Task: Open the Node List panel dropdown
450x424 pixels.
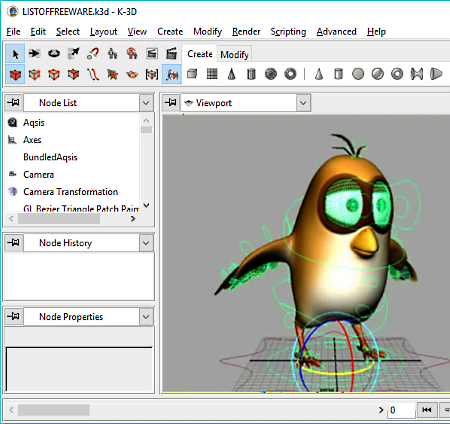Action: tap(146, 103)
